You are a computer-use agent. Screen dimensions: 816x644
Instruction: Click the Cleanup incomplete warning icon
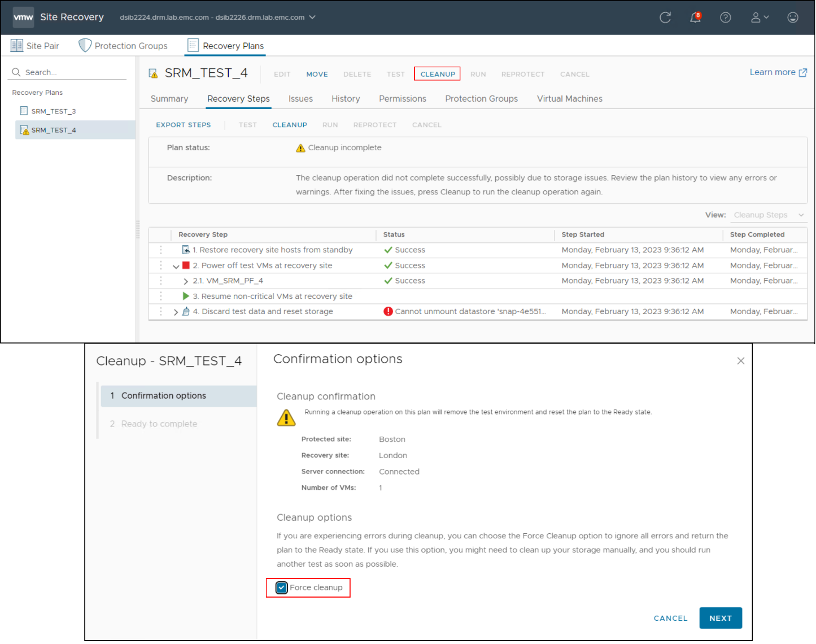(x=300, y=148)
